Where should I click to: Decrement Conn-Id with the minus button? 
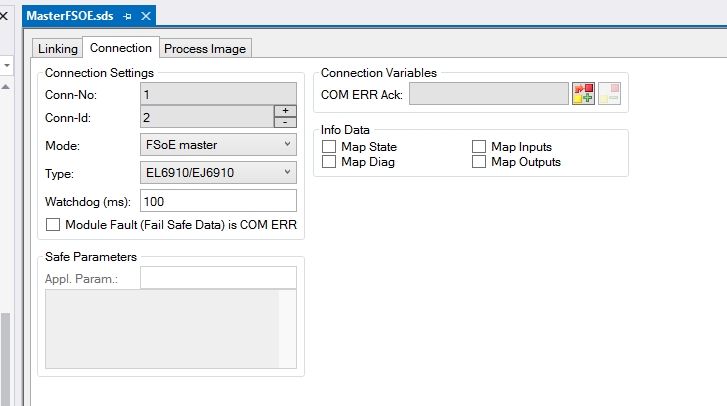click(285, 122)
